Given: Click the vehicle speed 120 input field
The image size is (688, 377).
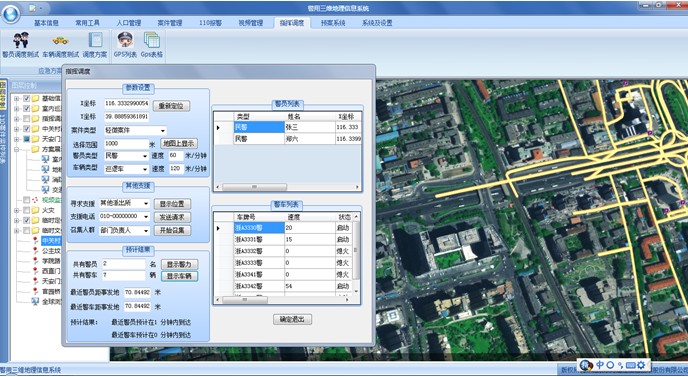Looking at the screenshot, I should click(x=176, y=169).
